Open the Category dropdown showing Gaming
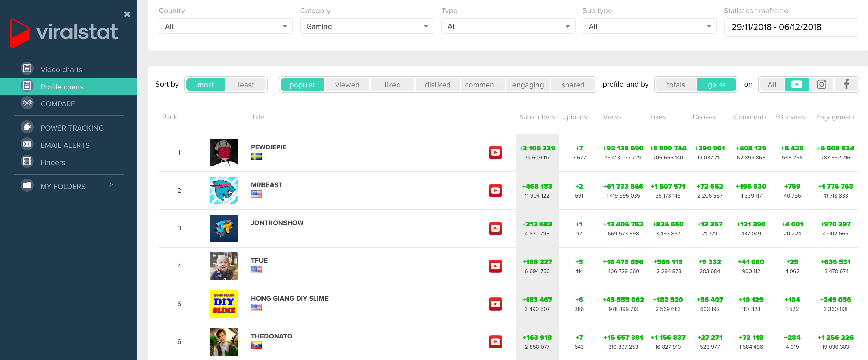This screenshot has height=360, width=868. tap(367, 26)
